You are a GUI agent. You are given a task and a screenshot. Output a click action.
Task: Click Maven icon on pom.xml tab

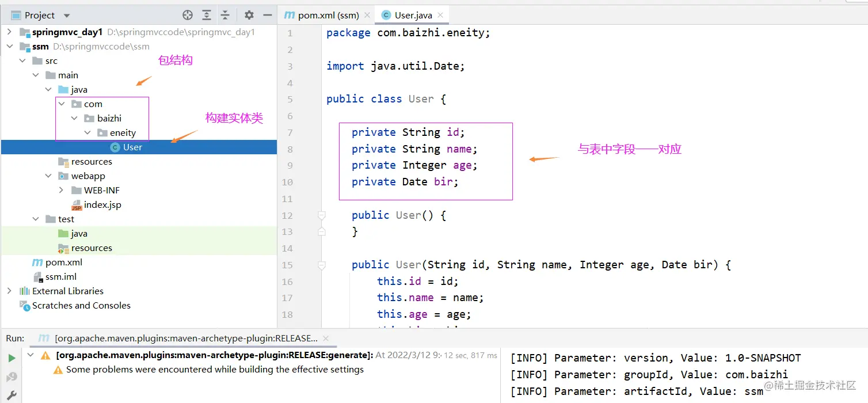(290, 16)
